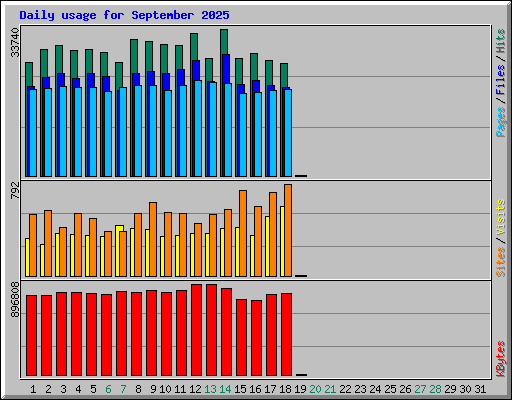512x400 pixels.
Task: Click day label 9 on the x-axis
Action: [x=153, y=389]
